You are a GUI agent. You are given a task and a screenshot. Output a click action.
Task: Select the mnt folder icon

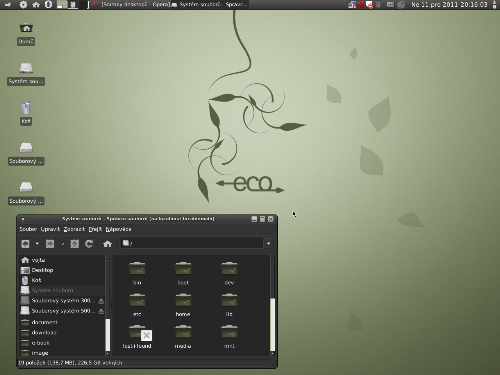pyautogui.click(x=229, y=332)
